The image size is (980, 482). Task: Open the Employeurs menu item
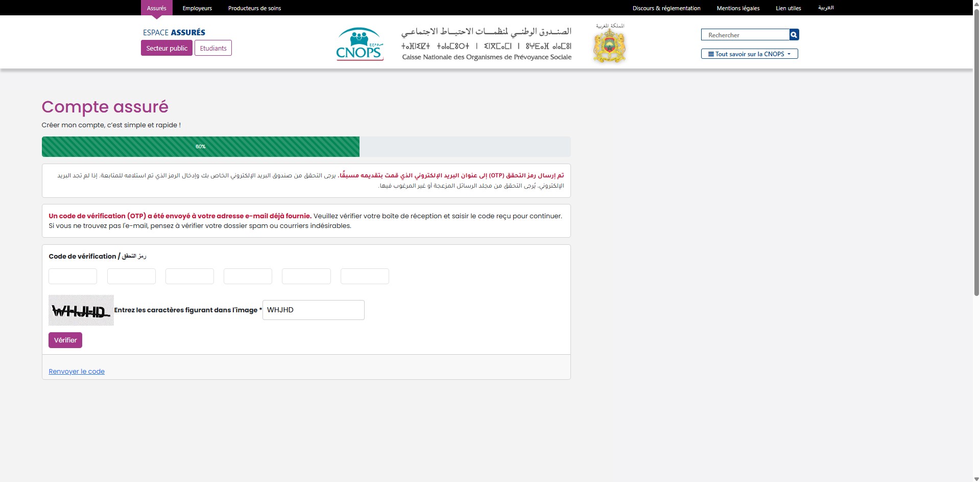click(197, 8)
